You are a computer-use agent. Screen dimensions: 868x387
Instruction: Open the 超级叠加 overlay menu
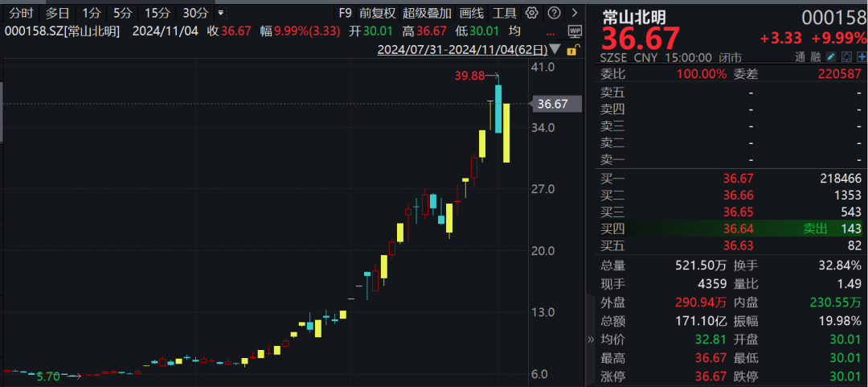427,13
